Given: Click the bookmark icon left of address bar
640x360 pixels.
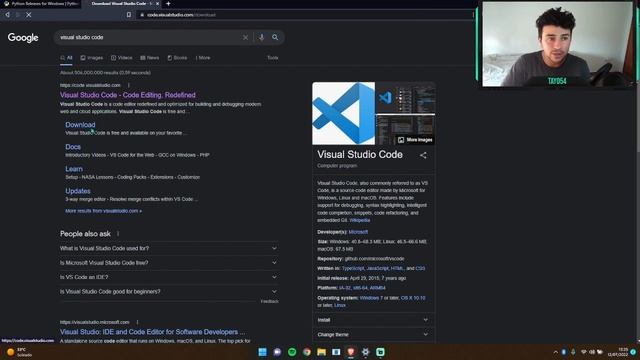Looking at the screenshot, I should pos(129,15).
